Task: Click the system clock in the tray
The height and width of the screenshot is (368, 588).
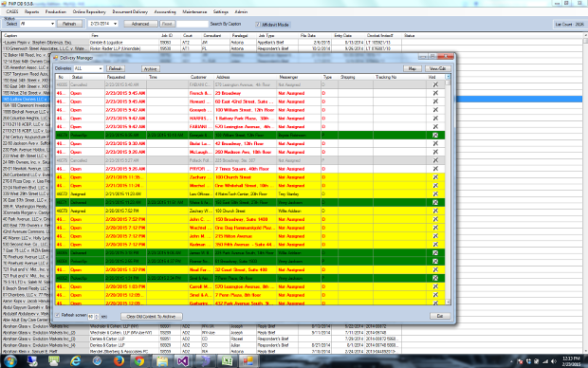Action: pyautogui.click(x=572, y=361)
